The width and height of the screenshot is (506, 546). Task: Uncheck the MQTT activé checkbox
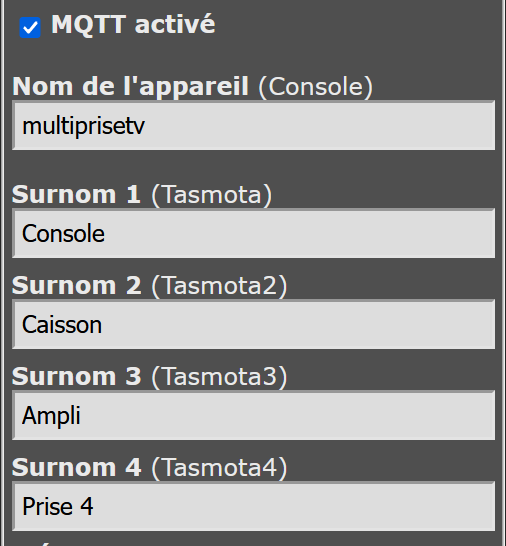(30, 27)
